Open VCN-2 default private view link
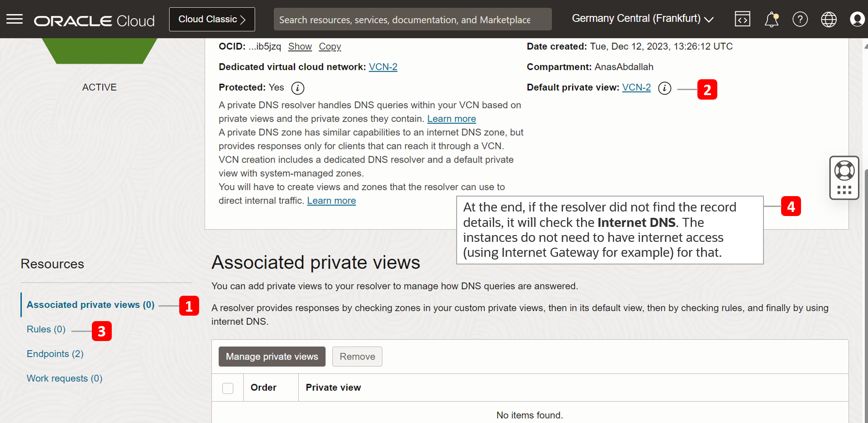868x423 pixels. tap(636, 87)
